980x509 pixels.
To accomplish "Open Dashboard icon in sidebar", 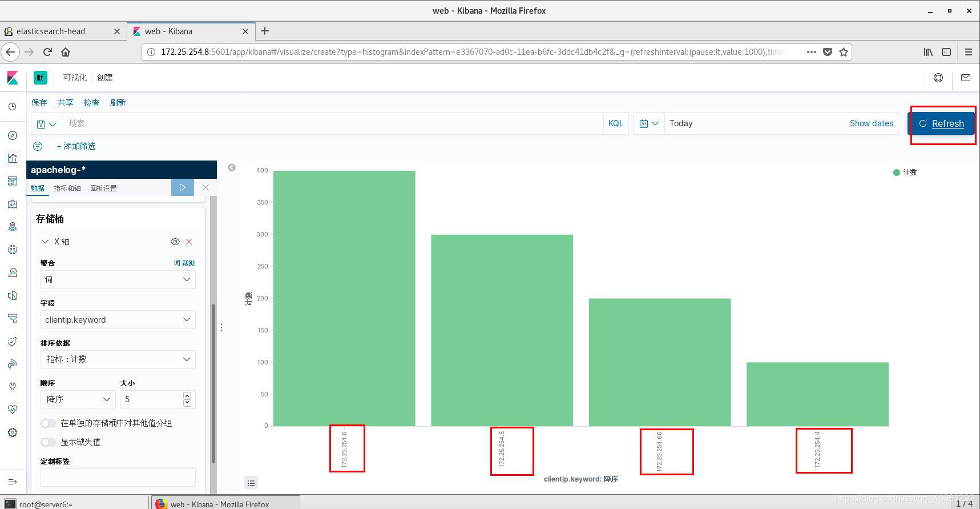I will click(x=13, y=181).
